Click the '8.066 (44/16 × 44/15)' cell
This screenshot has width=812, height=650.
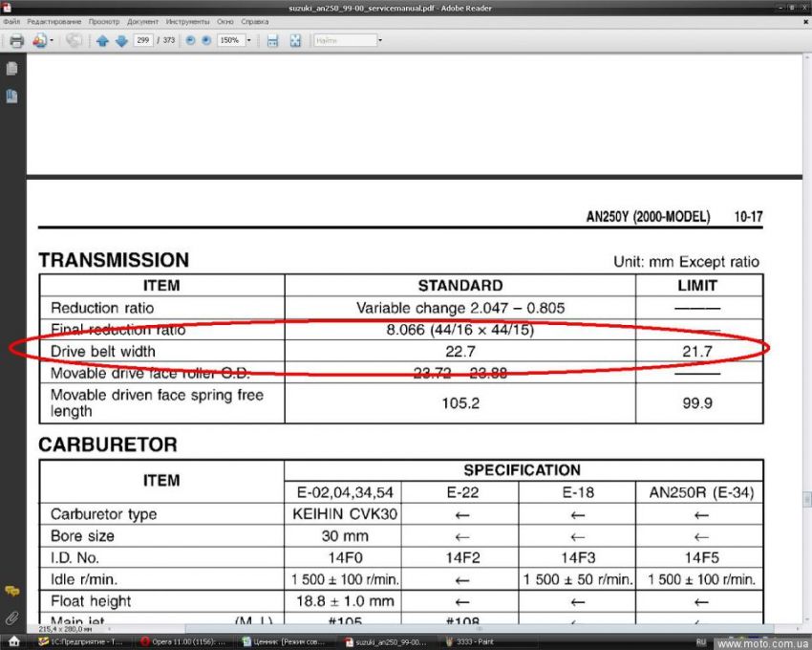tap(460, 330)
